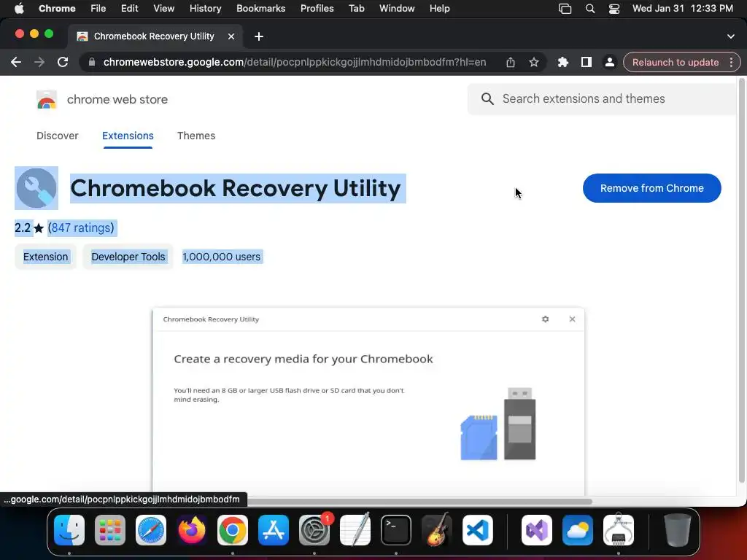Open App Store from the Dock

click(274, 530)
